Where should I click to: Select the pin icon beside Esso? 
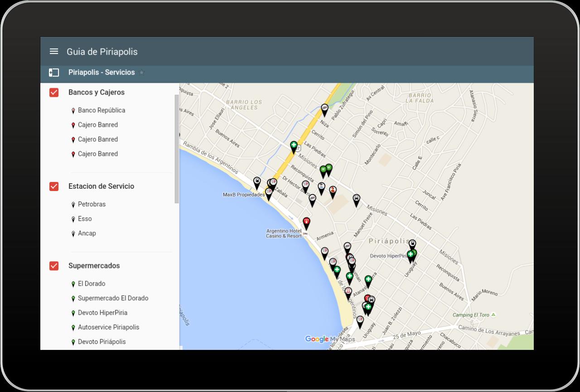point(73,219)
